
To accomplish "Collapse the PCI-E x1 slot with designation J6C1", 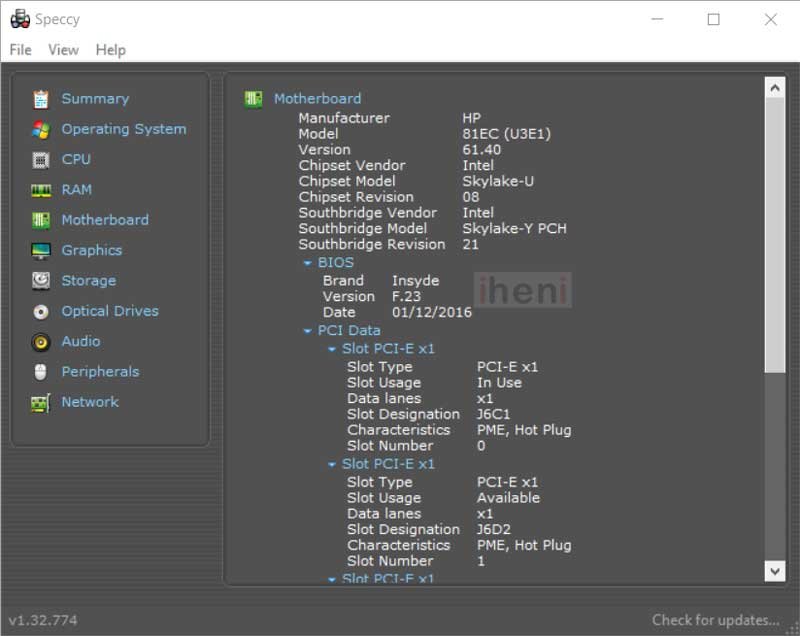I will [x=332, y=349].
